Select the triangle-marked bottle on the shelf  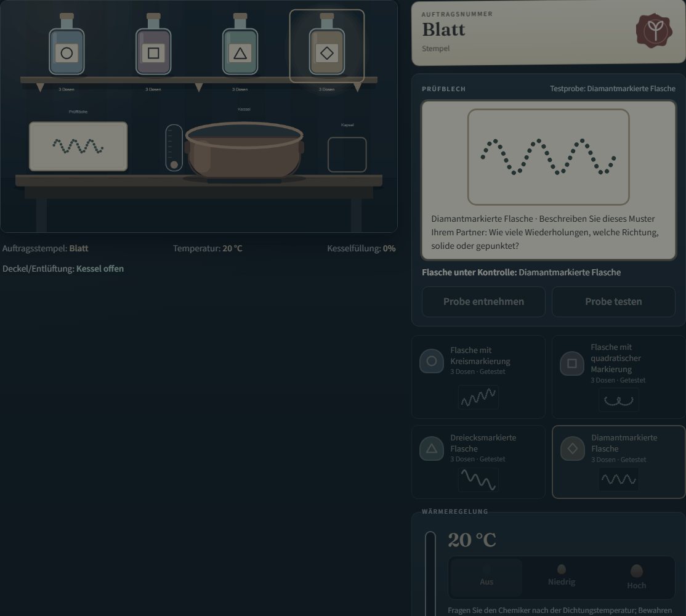[x=240, y=44]
